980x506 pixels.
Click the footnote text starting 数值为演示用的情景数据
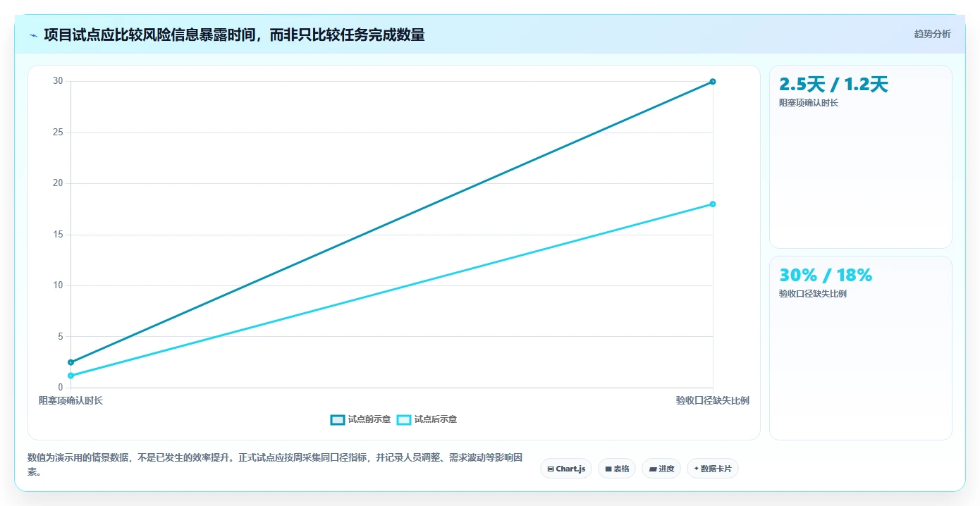click(276, 464)
